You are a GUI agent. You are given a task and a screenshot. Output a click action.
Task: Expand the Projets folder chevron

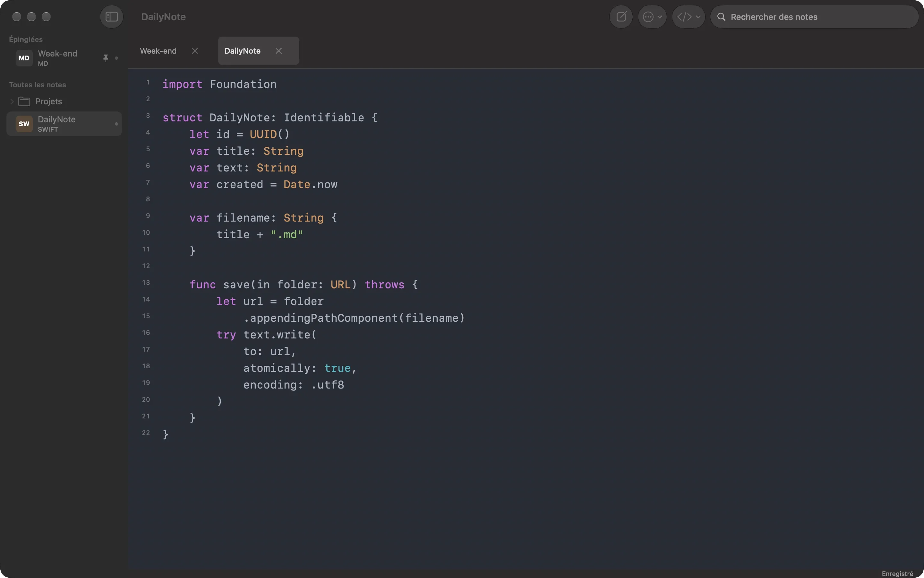click(12, 101)
